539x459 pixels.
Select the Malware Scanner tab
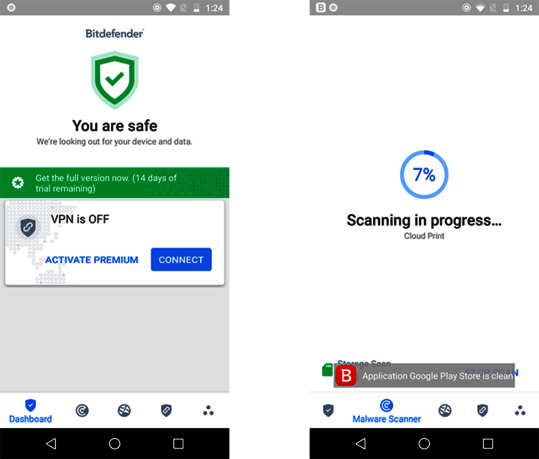387,411
